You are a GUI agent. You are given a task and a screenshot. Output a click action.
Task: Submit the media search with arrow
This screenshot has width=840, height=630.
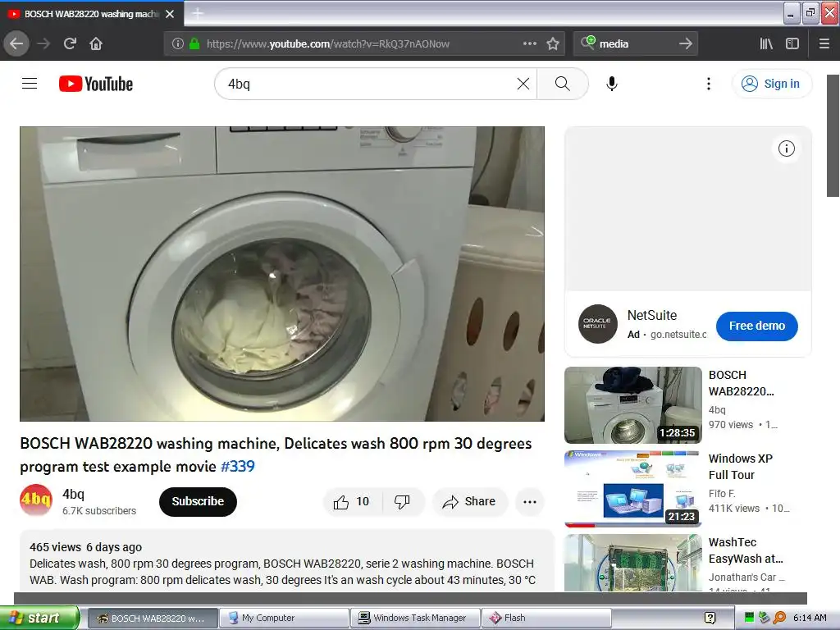(686, 43)
